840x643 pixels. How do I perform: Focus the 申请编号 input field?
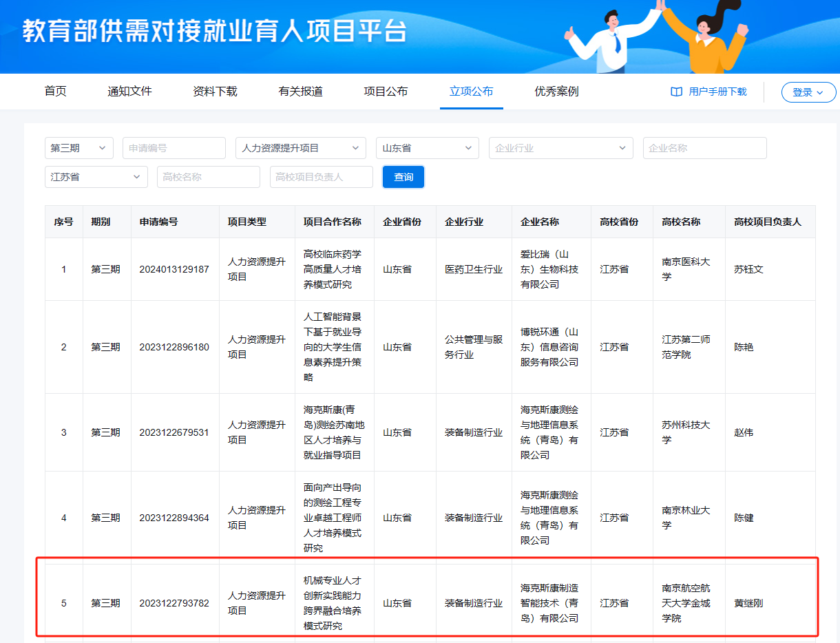[x=174, y=148]
